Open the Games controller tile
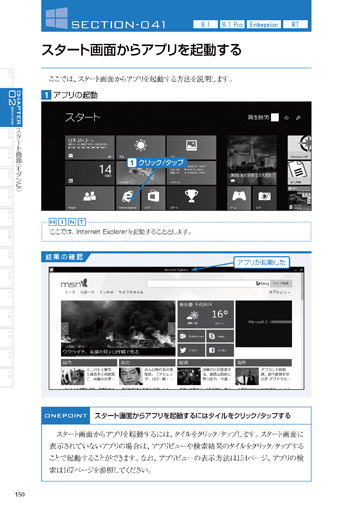360x510 pixels. click(239, 198)
